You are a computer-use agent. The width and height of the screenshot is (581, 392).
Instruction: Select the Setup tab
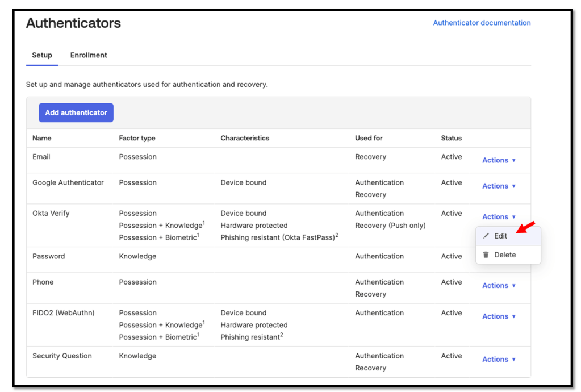click(42, 55)
